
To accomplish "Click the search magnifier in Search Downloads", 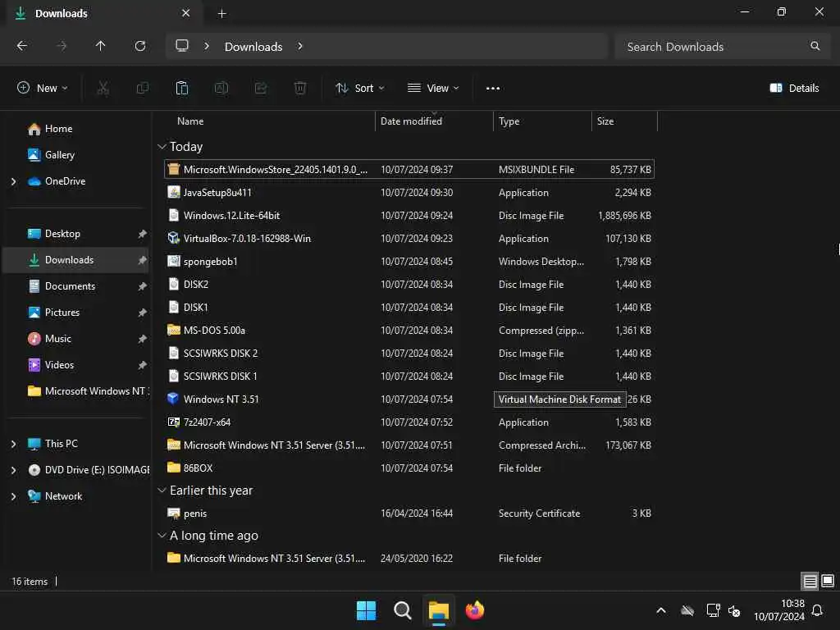I will [815, 46].
